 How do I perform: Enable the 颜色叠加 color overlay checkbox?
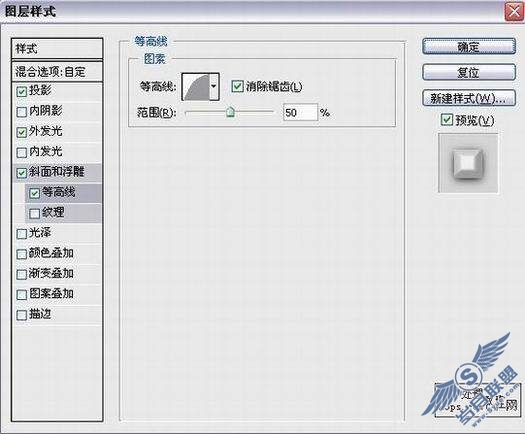[x=21, y=254]
